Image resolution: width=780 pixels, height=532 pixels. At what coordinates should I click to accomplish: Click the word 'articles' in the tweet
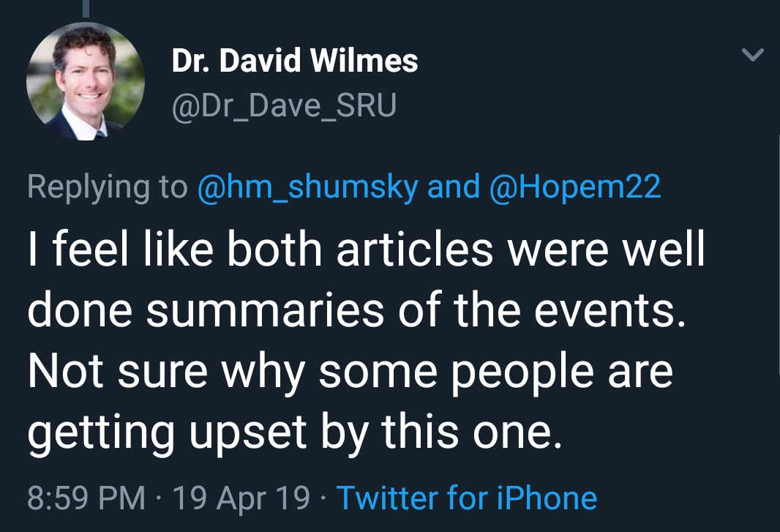tap(415, 249)
